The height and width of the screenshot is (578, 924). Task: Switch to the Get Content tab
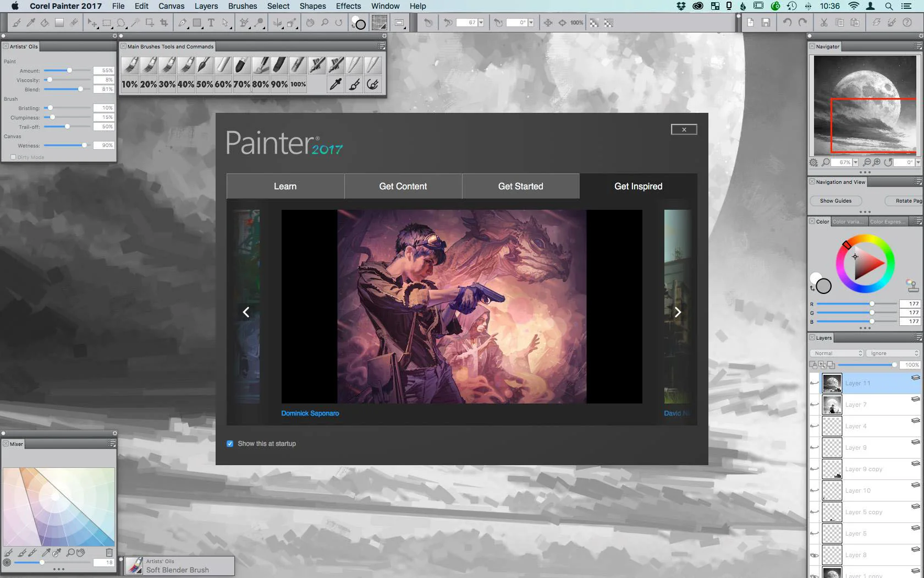coord(403,186)
